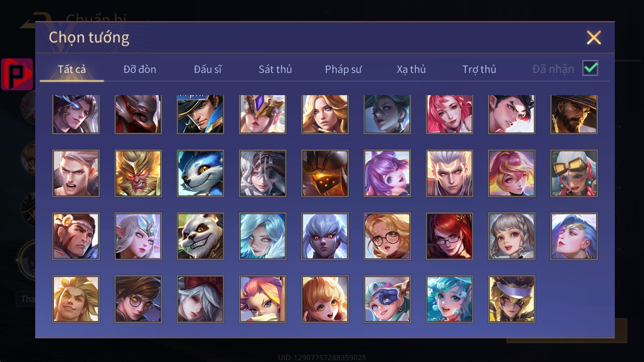The width and height of the screenshot is (644, 362).
Task: Choose the blue wolf hero portrait
Action: (200, 173)
